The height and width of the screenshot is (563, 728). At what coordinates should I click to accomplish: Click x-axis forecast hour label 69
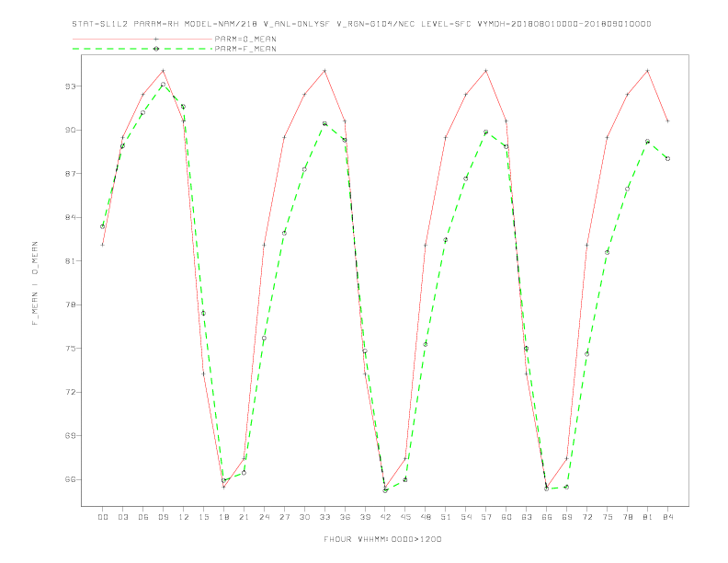click(567, 517)
